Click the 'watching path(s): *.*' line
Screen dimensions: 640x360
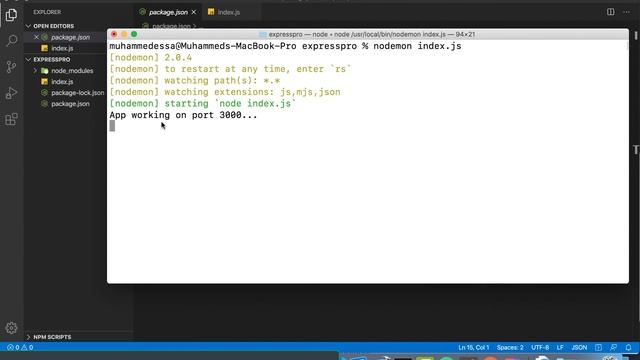195,80
